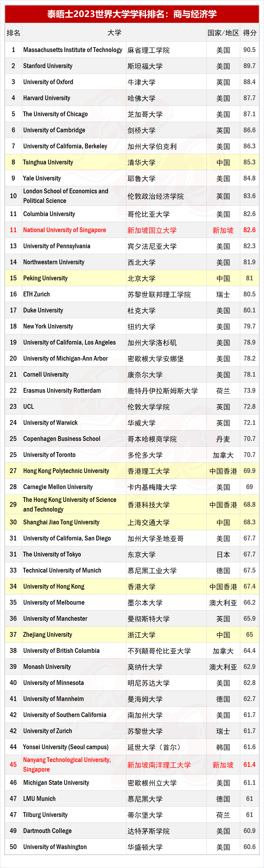Screen dimensions: 264x868
Task: Click Harvard University name
Action: [47, 98]
